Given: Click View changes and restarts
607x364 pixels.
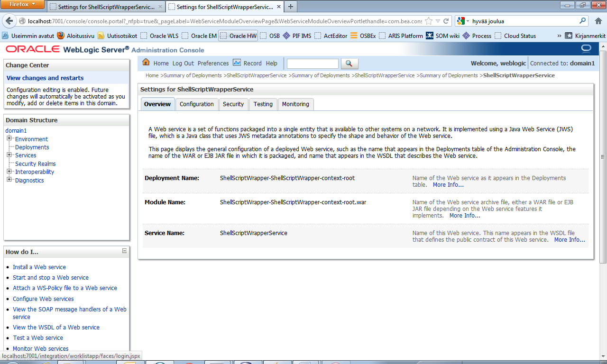Looking at the screenshot, I should (x=45, y=78).
